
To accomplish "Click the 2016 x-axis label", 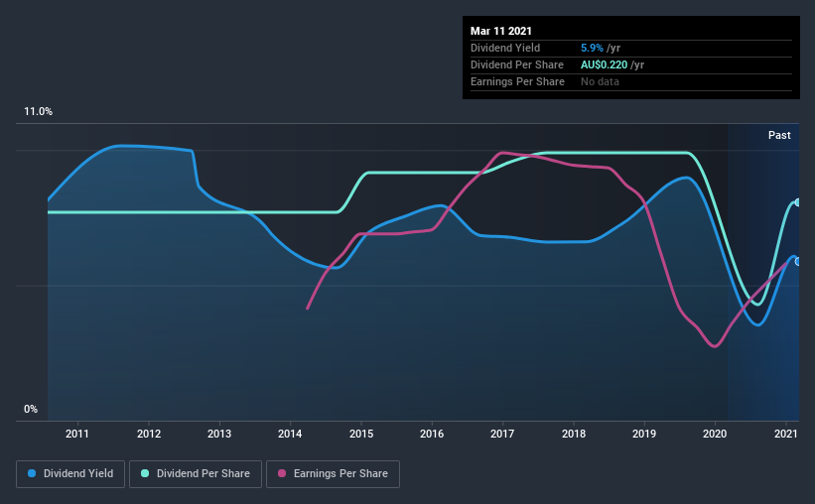I will 432,434.
